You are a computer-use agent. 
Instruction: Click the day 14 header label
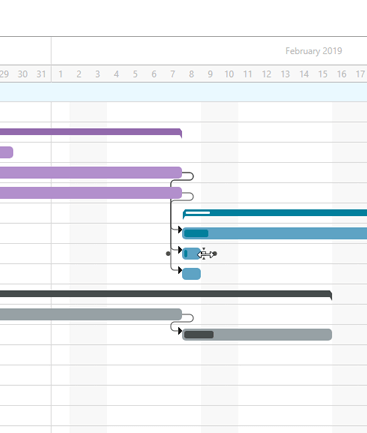click(x=304, y=74)
